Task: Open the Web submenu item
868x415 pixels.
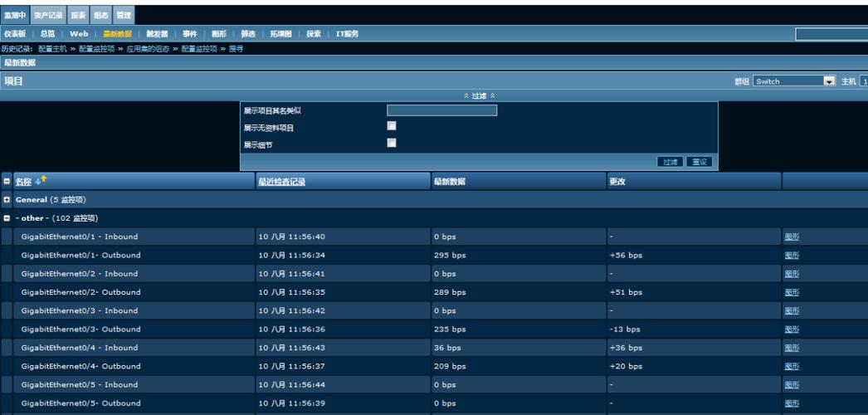Action: point(79,34)
